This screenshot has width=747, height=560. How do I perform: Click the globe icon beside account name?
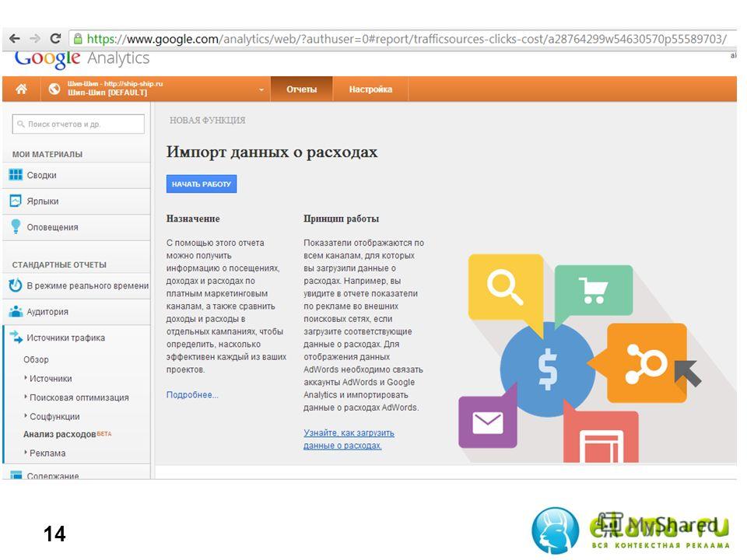pos(54,89)
